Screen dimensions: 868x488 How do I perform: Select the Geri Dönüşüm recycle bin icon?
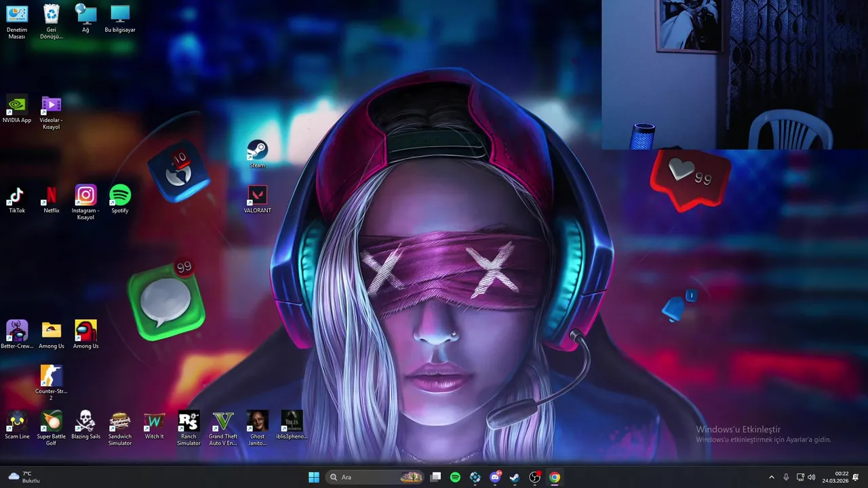point(52,21)
